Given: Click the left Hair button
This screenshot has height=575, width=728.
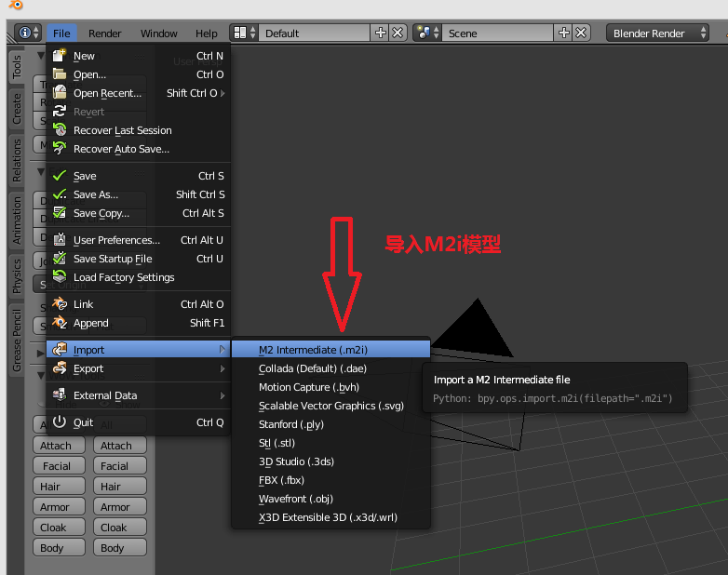Looking at the screenshot, I should click(x=59, y=487).
